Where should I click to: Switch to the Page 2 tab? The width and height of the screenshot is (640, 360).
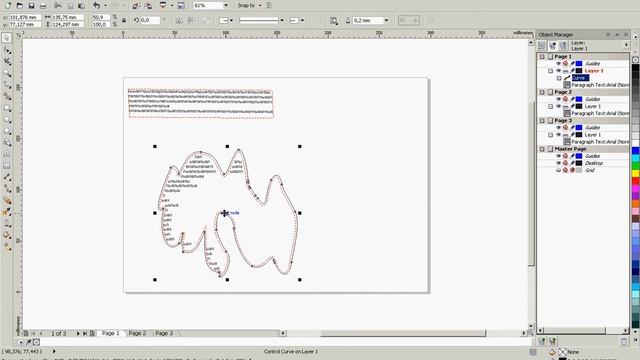[137, 333]
